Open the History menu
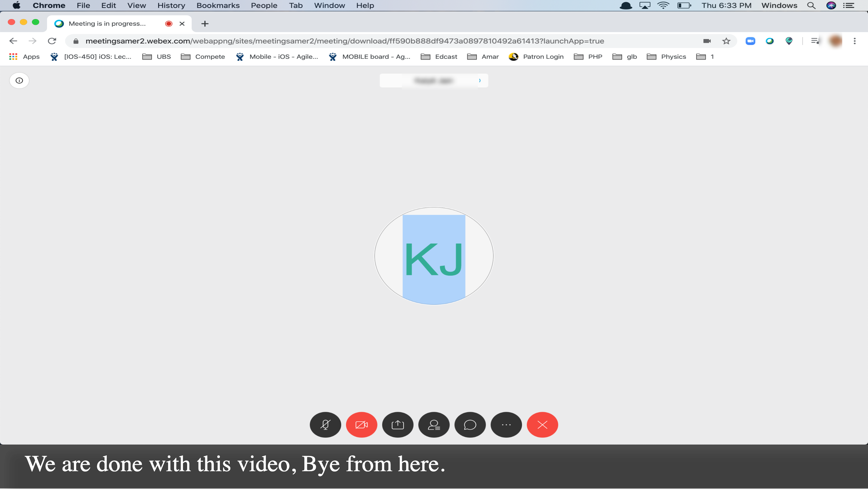The width and height of the screenshot is (868, 489). point(171,5)
